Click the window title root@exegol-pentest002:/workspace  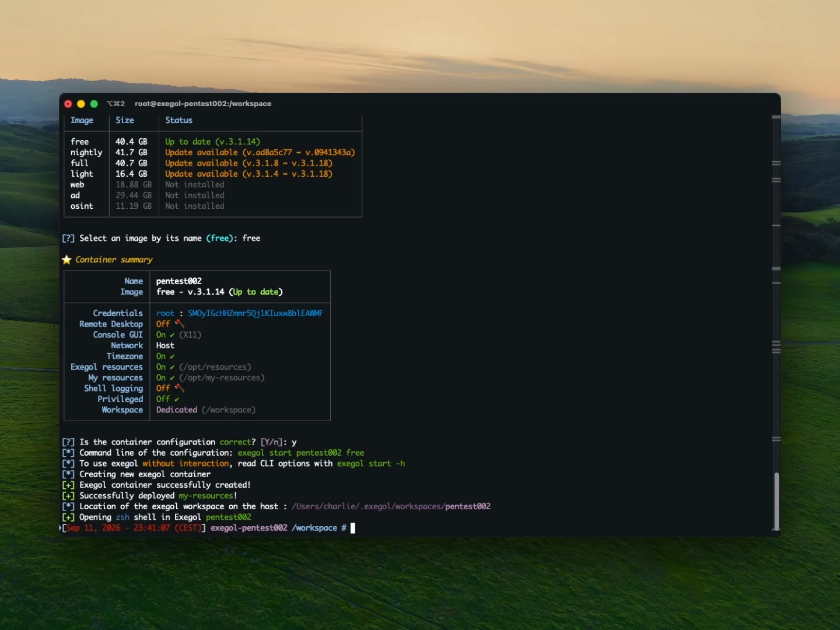click(203, 104)
